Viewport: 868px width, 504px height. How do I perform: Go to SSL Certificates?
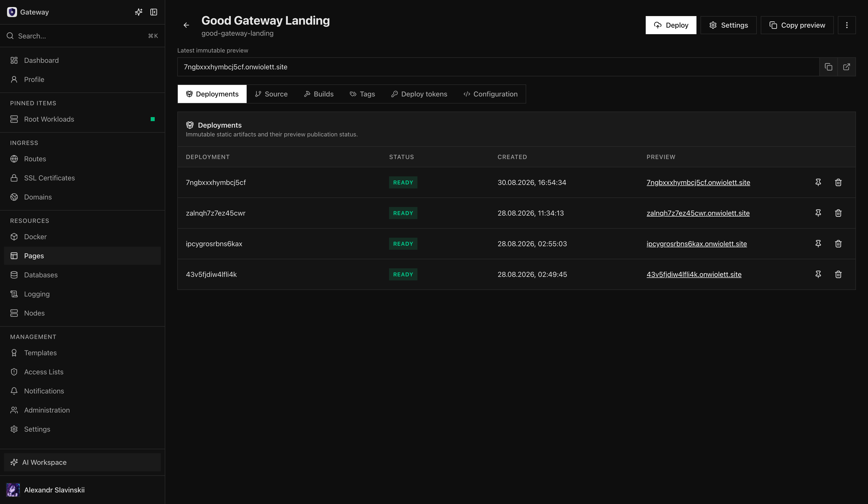click(x=82, y=178)
